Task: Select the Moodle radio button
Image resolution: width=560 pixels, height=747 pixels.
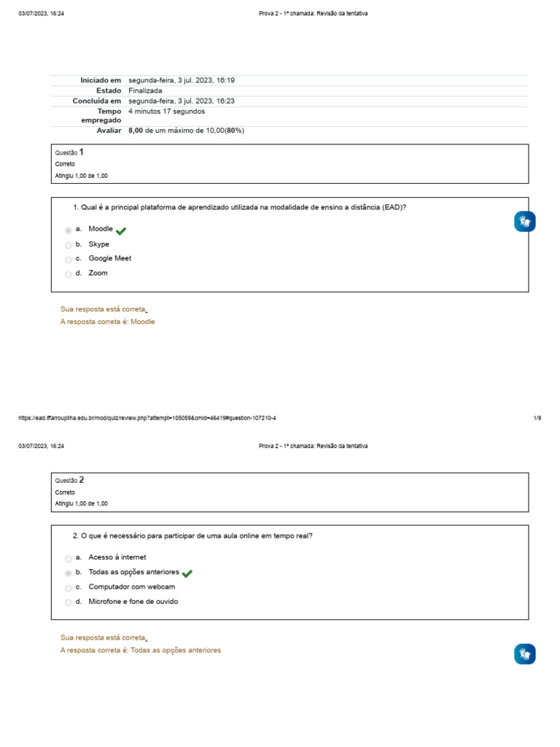Action: pyautogui.click(x=69, y=230)
